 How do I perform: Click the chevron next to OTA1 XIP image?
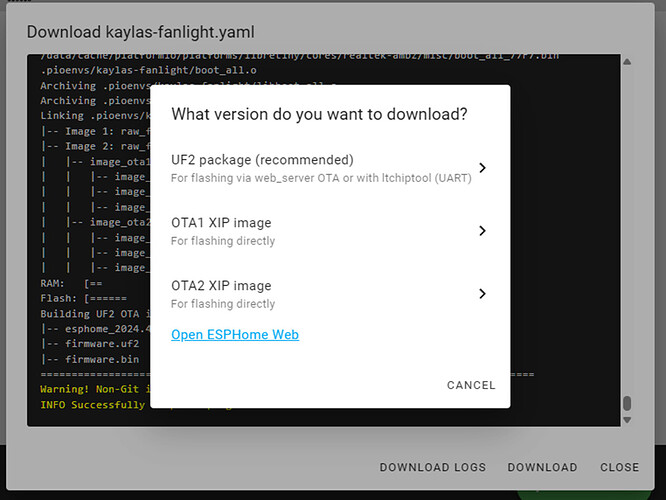pyautogui.click(x=482, y=231)
